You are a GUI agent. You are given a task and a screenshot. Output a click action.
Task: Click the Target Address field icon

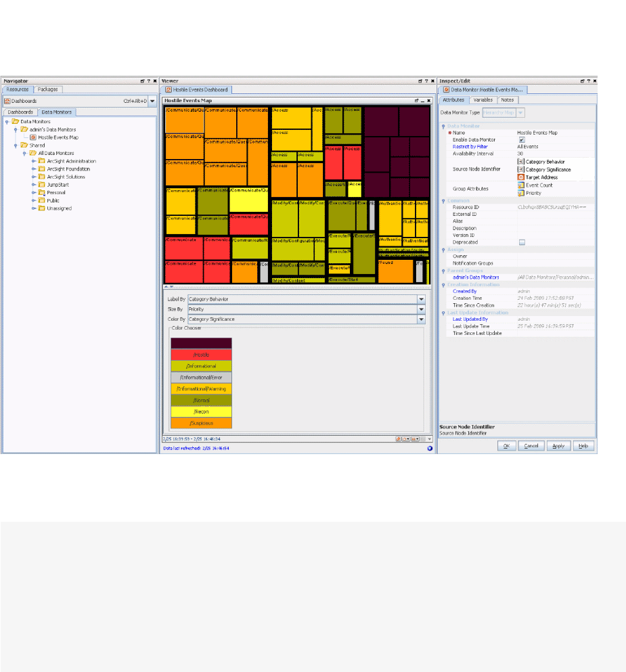pos(520,177)
